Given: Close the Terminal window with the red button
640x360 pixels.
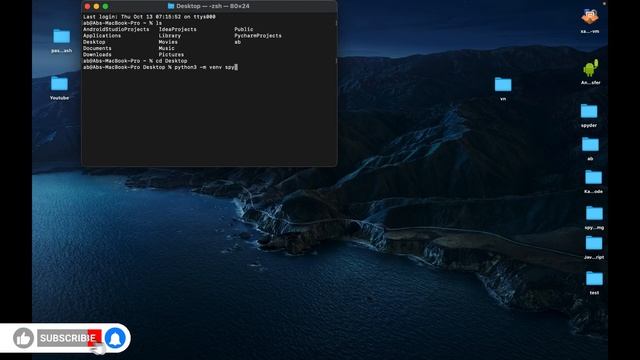Looking at the screenshot, I should click(87, 6).
